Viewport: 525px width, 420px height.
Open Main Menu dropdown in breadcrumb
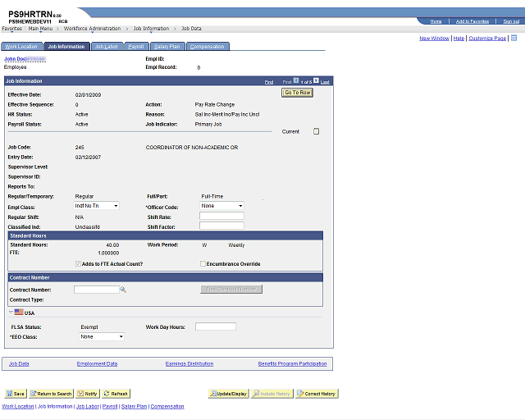(x=40, y=29)
